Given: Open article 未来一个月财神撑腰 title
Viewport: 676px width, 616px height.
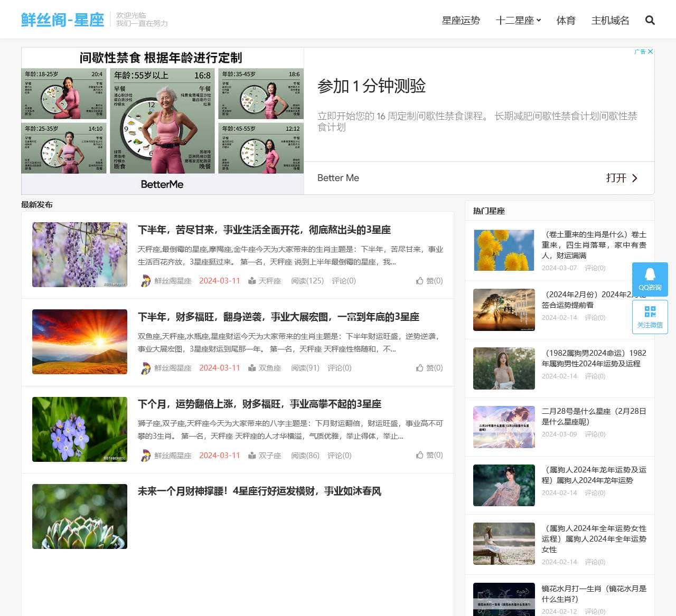Looking at the screenshot, I should [260, 491].
